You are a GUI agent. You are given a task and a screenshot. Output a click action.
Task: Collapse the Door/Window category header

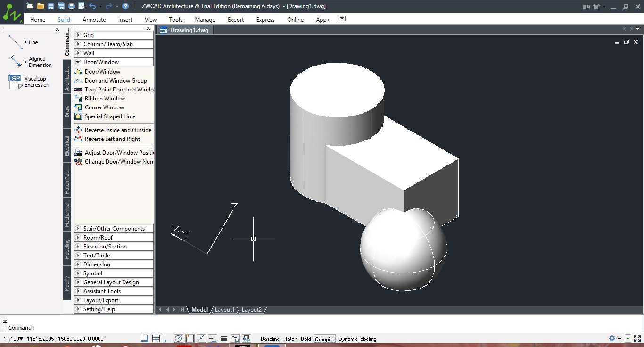(114, 62)
